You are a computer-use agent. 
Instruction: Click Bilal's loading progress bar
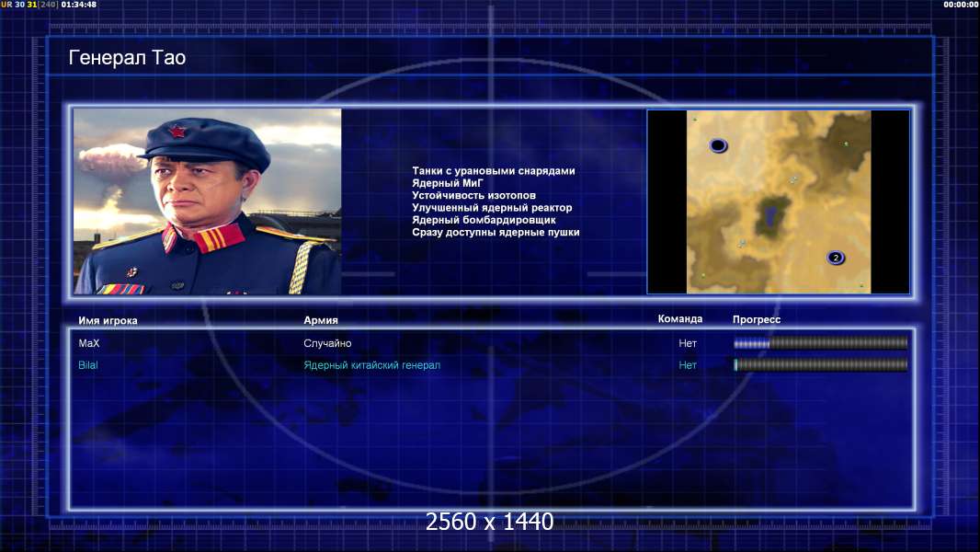click(x=820, y=364)
